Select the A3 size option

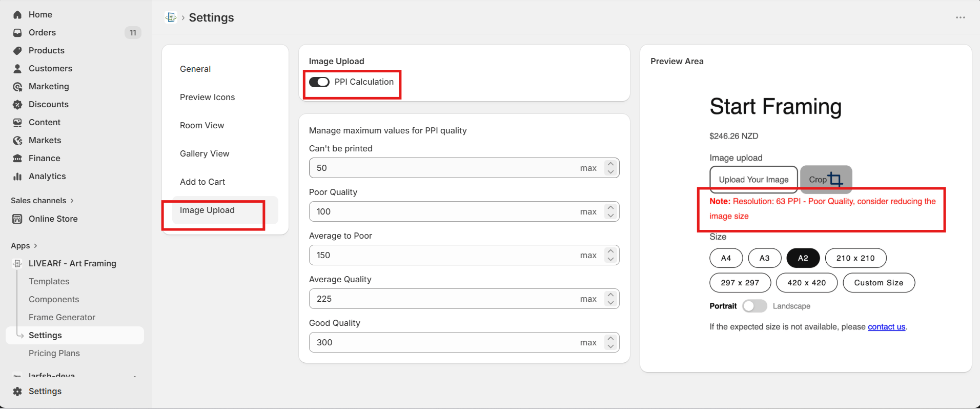(x=765, y=258)
